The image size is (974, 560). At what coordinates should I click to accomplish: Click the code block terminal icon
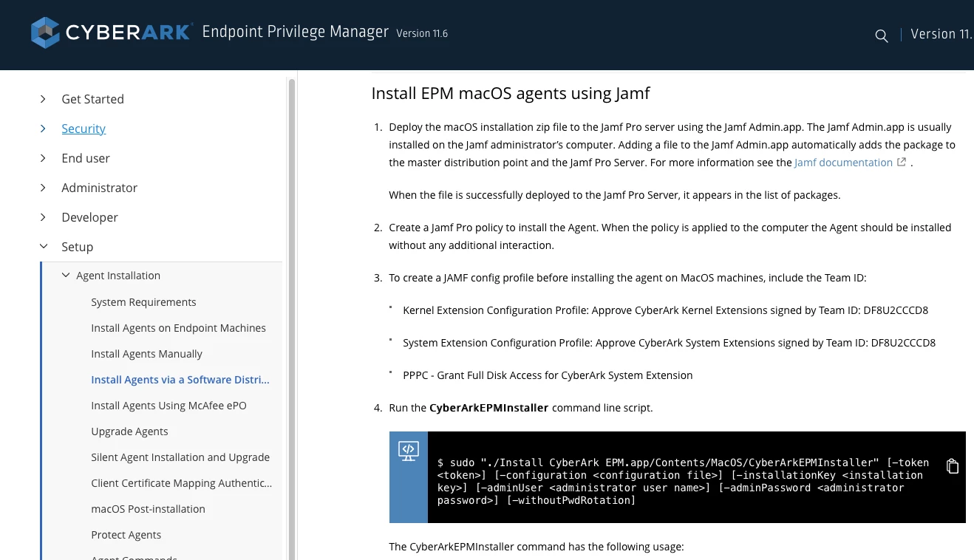409,450
